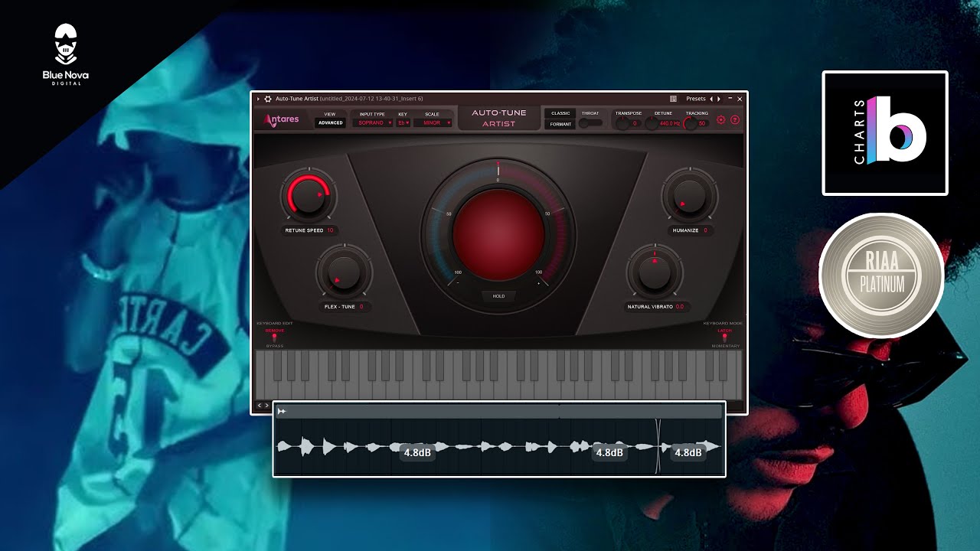Click the Detune 440.0 Hz value field
This screenshot has width=980, height=551.
click(x=670, y=123)
